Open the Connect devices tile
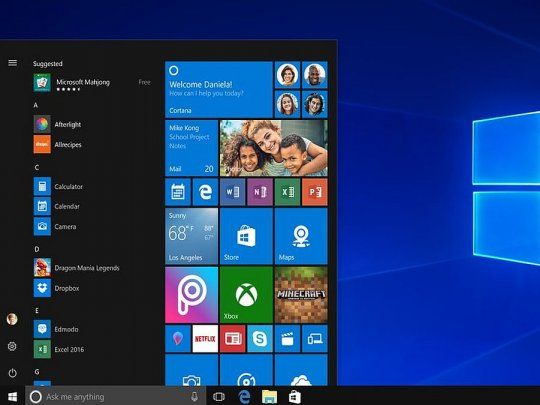 [x=315, y=339]
